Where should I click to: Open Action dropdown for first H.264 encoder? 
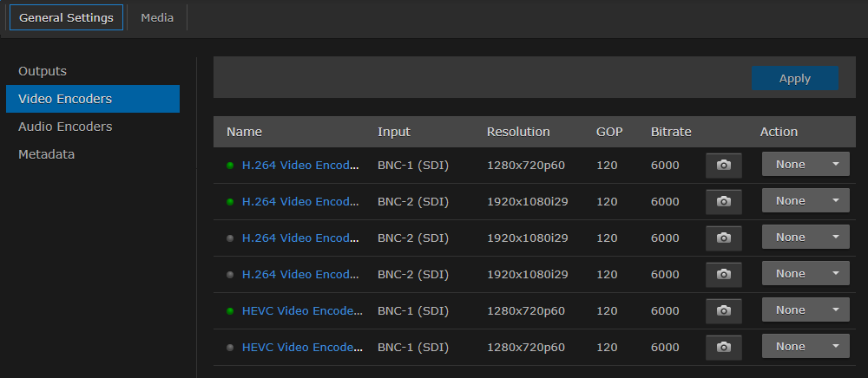click(805, 165)
